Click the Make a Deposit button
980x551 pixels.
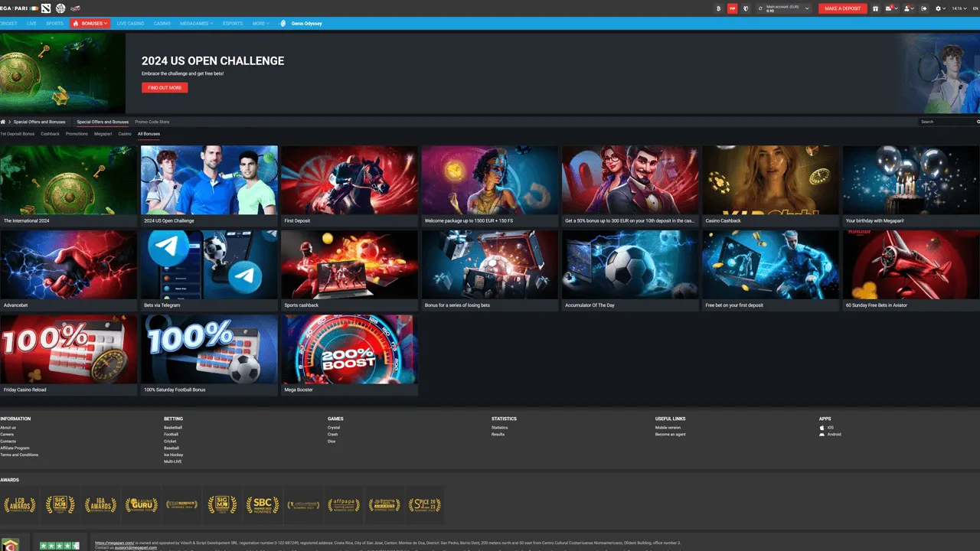[x=843, y=8]
